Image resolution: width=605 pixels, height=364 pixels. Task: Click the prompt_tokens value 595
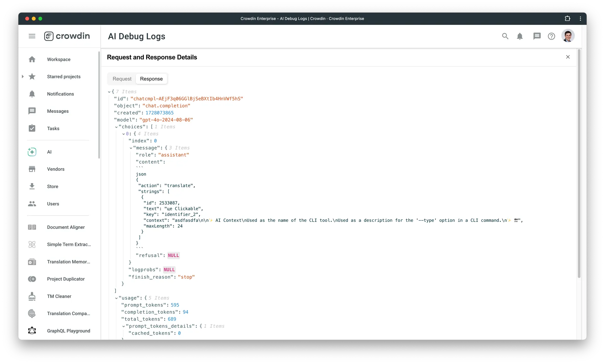[175, 305]
